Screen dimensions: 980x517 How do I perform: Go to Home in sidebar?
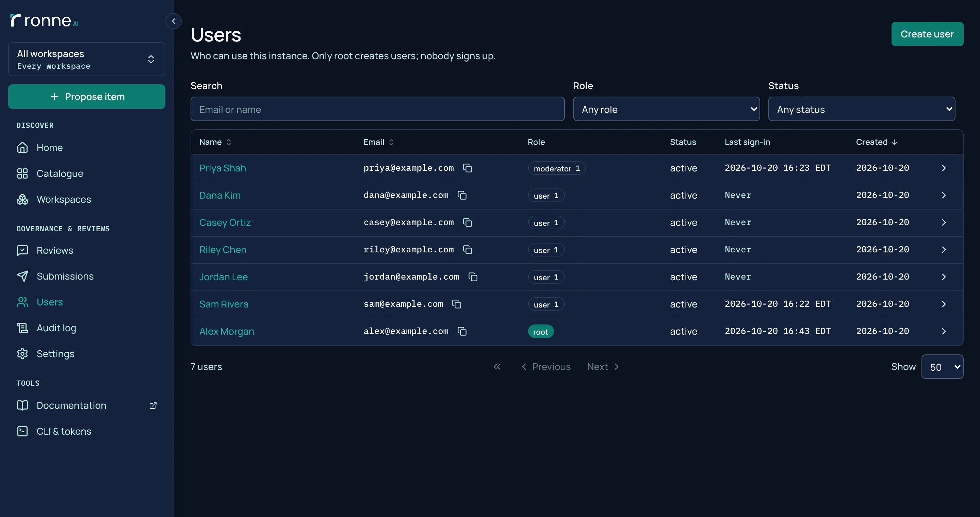tap(87, 148)
